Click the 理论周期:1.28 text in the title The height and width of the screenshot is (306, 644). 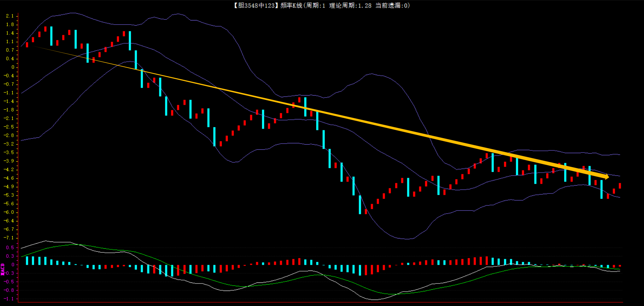(350, 5)
